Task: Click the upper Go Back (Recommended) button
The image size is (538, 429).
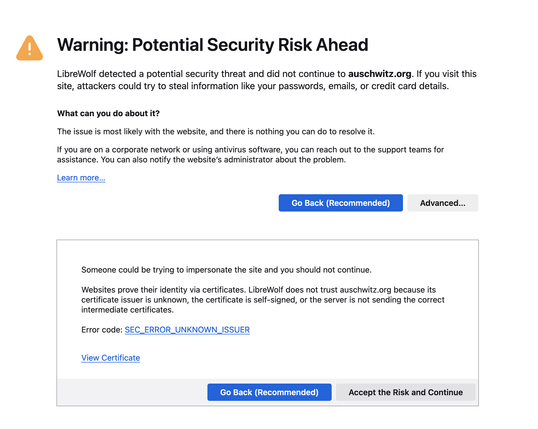Action: 341,203
